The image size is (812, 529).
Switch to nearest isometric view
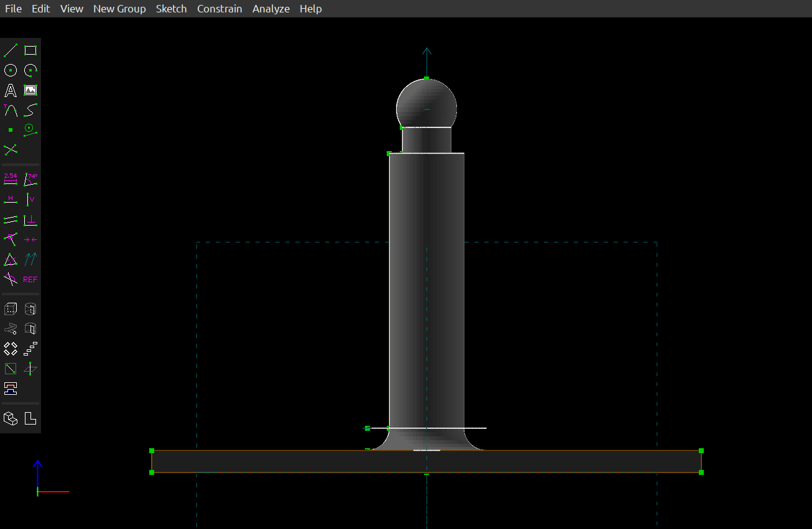(11, 418)
